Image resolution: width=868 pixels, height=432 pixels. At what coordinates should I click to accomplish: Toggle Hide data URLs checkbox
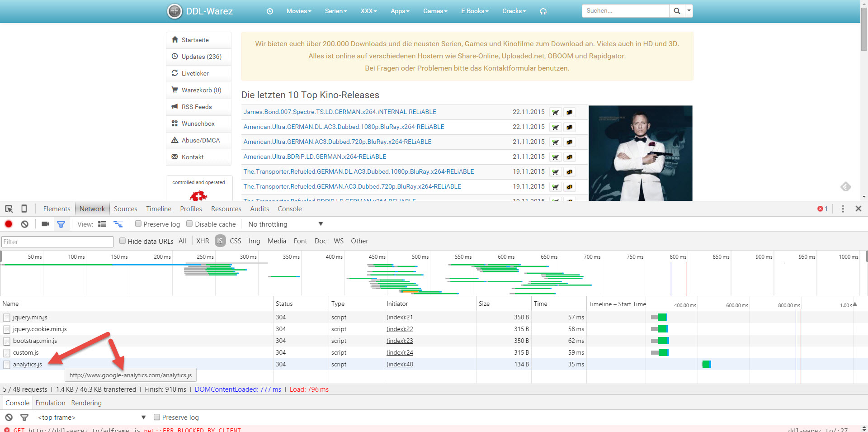click(122, 241)
